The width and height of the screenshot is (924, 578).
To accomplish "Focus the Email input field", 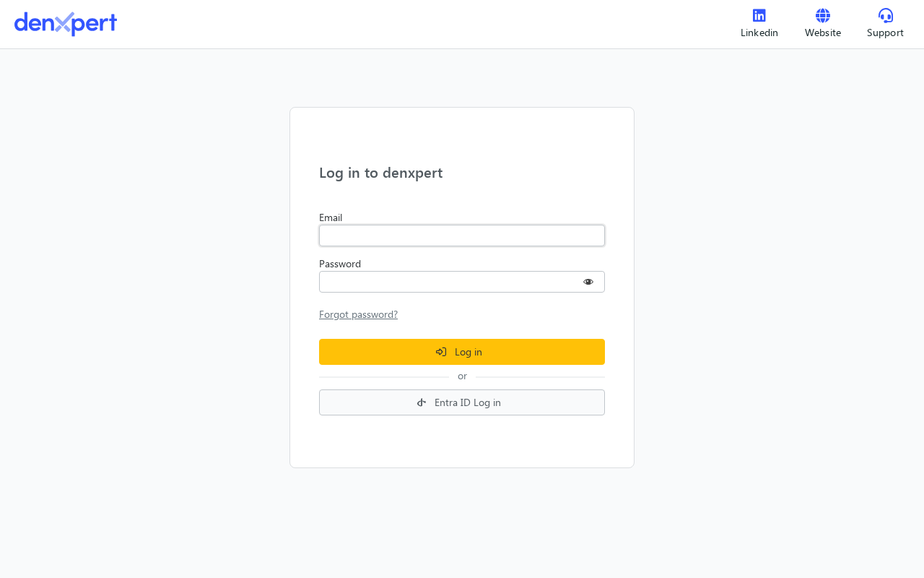I will coord(462,236).
